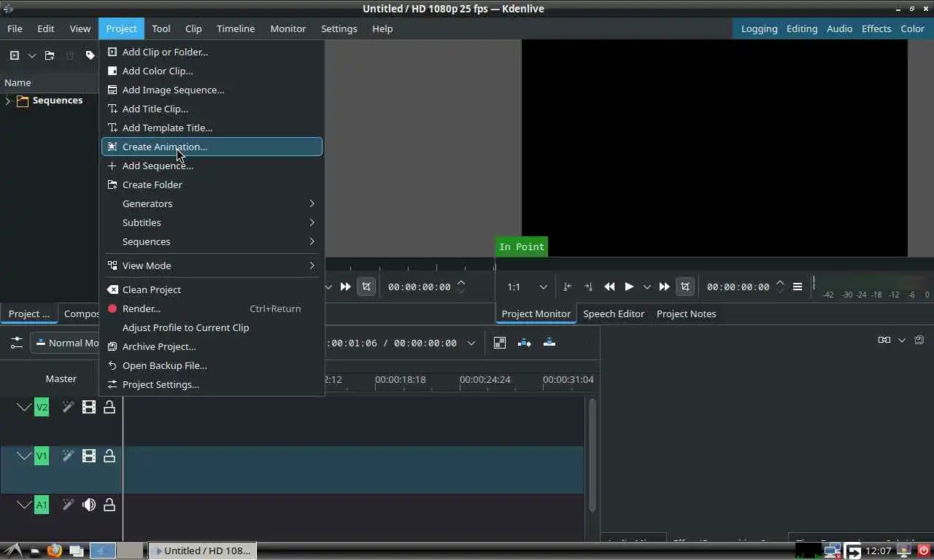This screenshot has height=560, width=934.
Task: Lock audio track A1
Action: coord(109,505)
